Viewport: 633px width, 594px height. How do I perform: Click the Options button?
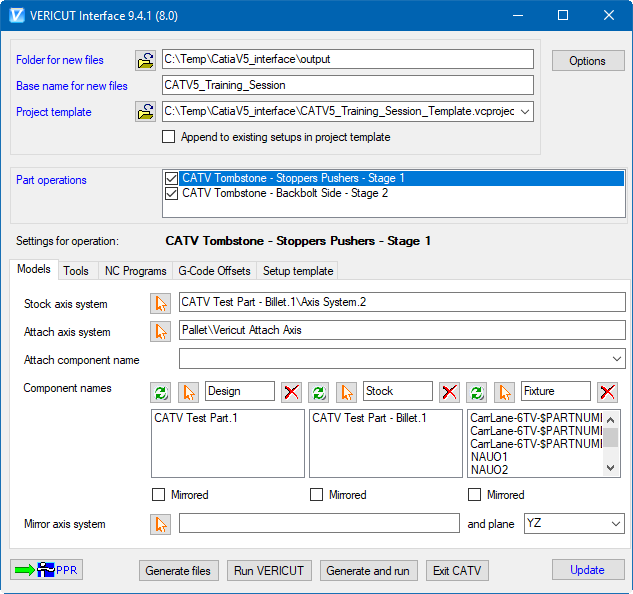pos(588,61)
